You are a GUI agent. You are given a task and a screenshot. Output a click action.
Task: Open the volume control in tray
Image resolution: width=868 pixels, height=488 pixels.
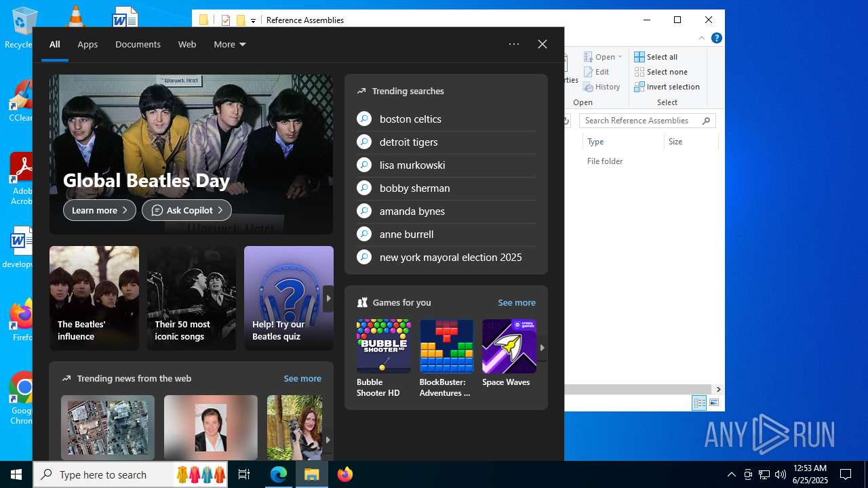tap(780, 474)
